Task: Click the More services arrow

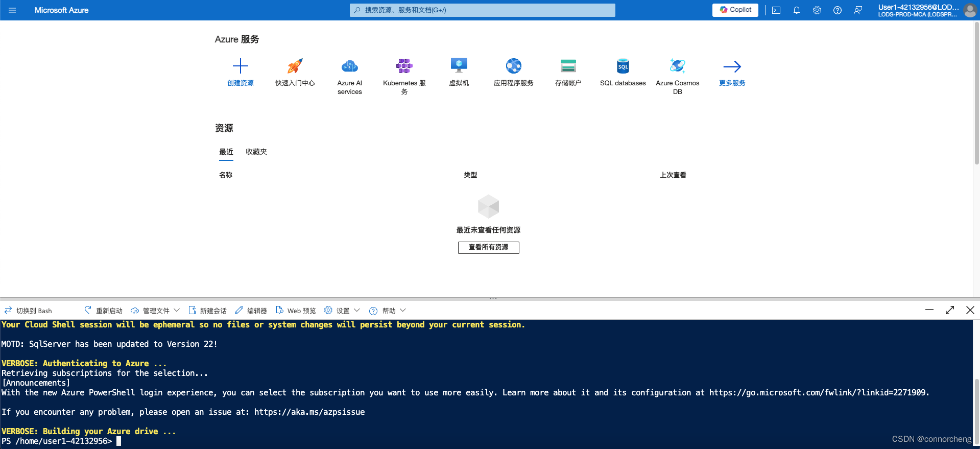Action: (732, 66)
